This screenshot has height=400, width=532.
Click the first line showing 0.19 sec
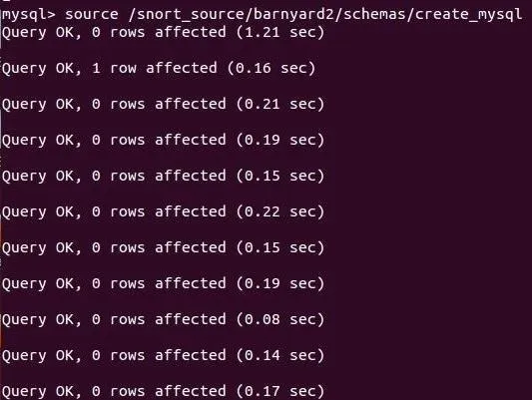164,140
